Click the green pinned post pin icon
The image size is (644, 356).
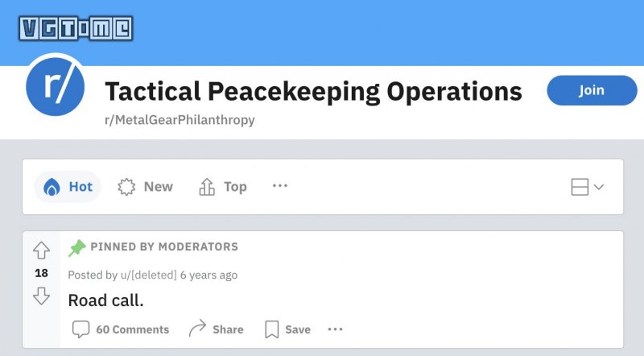(x=76, y=248)
